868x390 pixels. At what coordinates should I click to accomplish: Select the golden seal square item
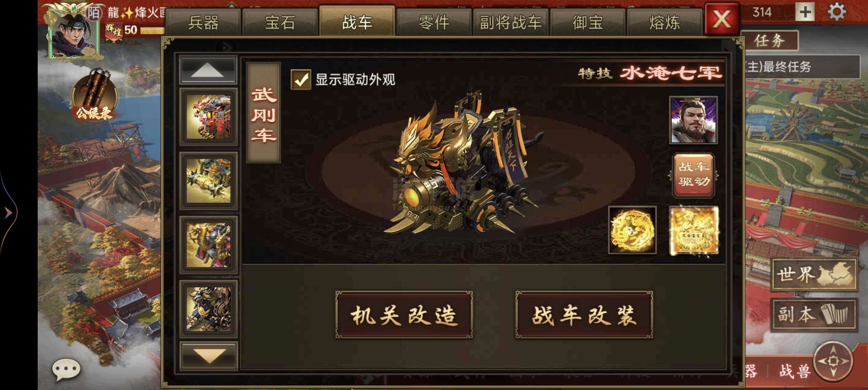click(x=693, y=230)
